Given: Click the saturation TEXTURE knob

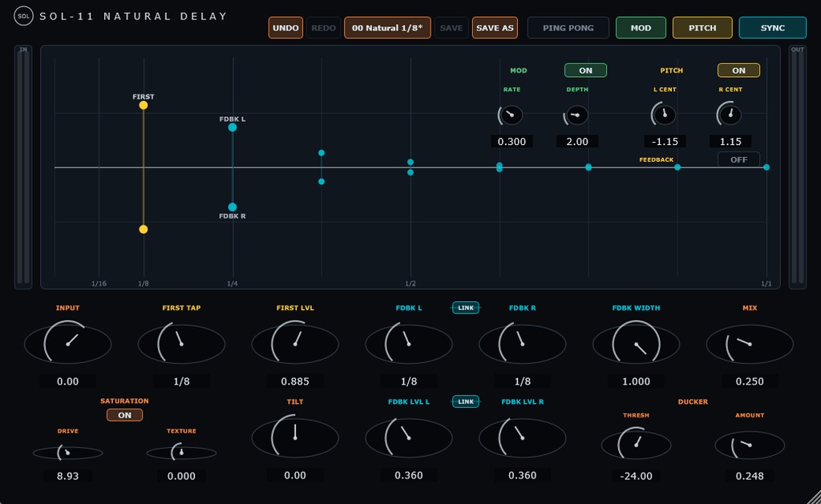Looking at the screenshot, I should tap(181, 452).
